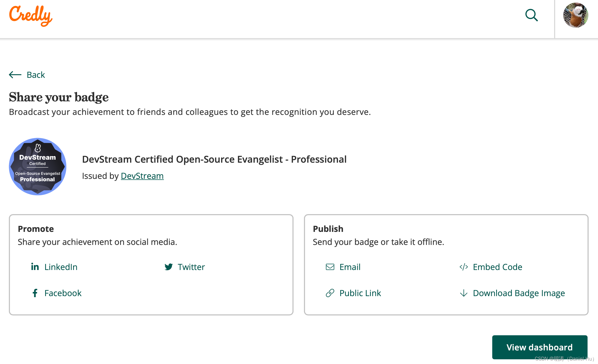Open the DevStream issuer link
The width and height of the screenshot is (598, 364).
pyautogui.click(x=142, y=176)
